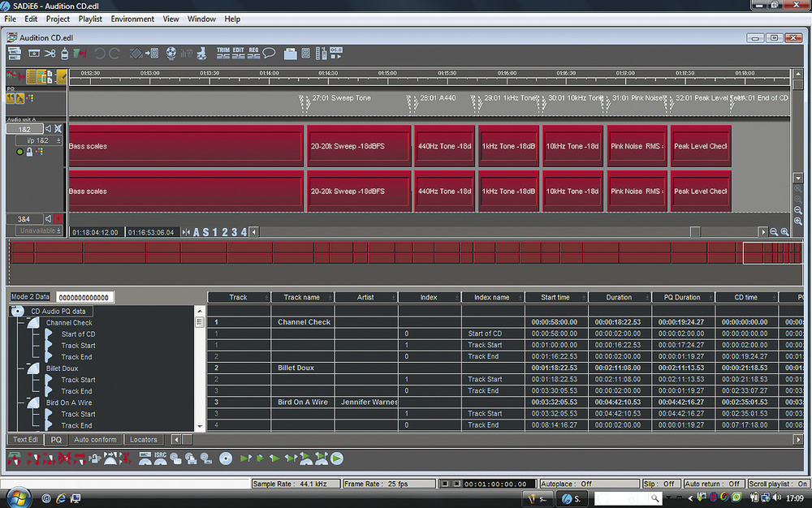Click the speech bubble comment icon
Screen dimensions: 812x508
coord(269,54)
